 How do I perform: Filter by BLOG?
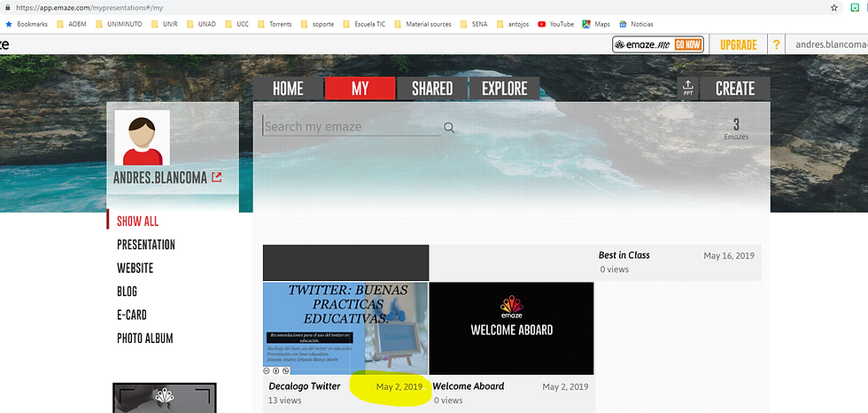(127, 292)
